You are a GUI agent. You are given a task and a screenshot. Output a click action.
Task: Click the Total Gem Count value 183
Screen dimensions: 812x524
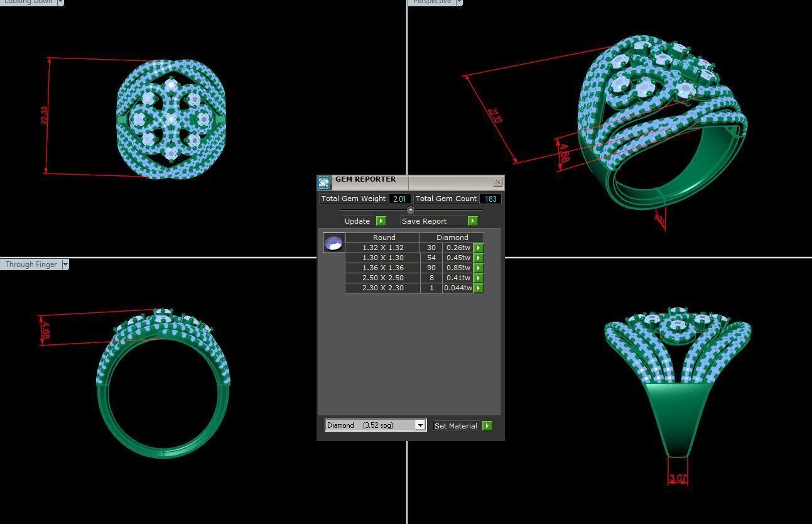pos(490,199)
